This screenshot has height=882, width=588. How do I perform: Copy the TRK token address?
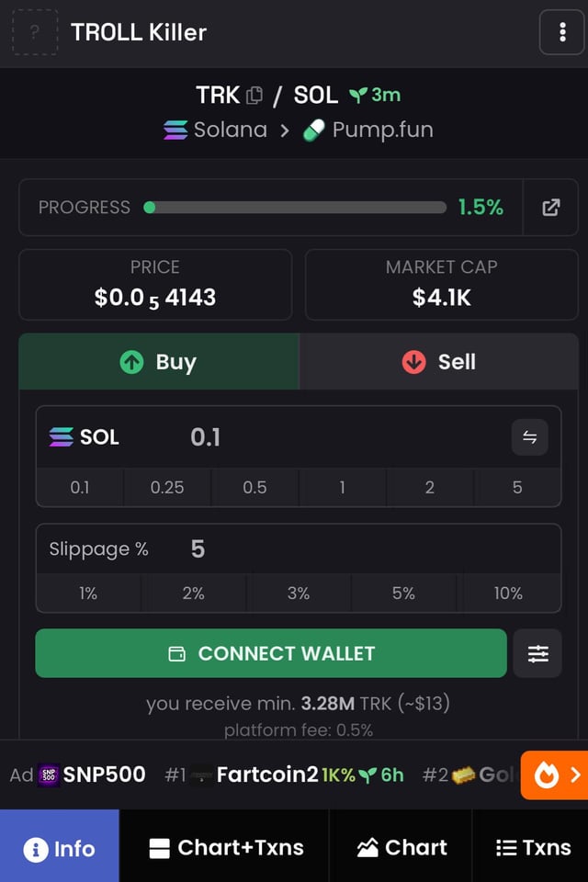coord(254,95)
